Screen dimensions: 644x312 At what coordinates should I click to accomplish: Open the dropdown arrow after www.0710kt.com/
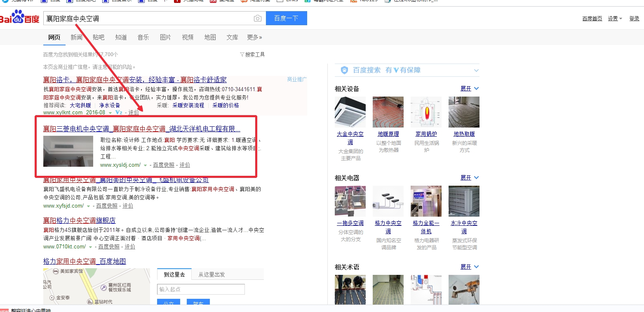90,247
